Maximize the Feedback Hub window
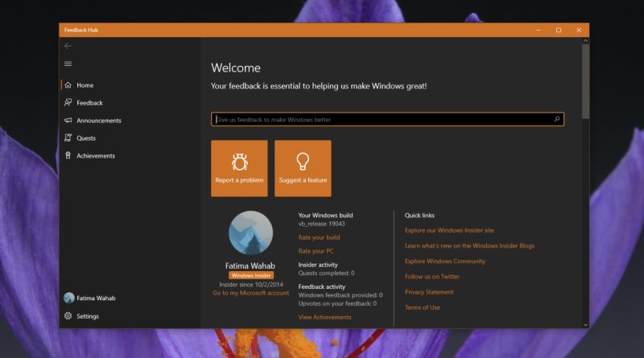The image size is (644, 358). coord(559,30)
